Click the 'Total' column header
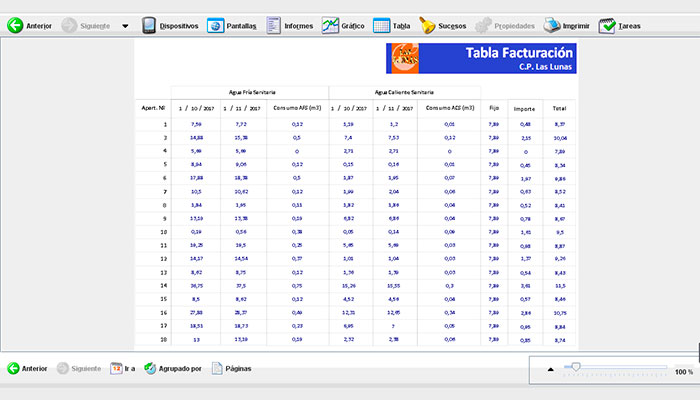700x400 pixels. [x=559, y=108]
